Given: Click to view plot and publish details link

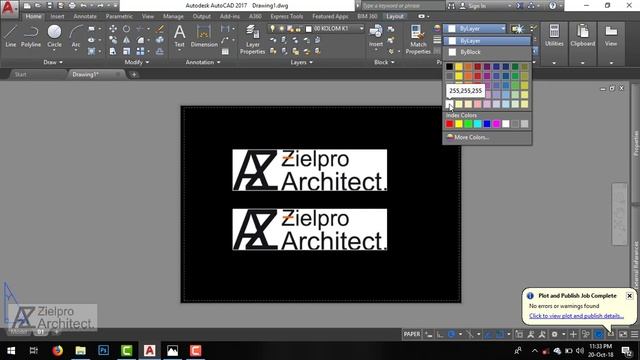Looking at the screenshot, I should pos(576,316).
